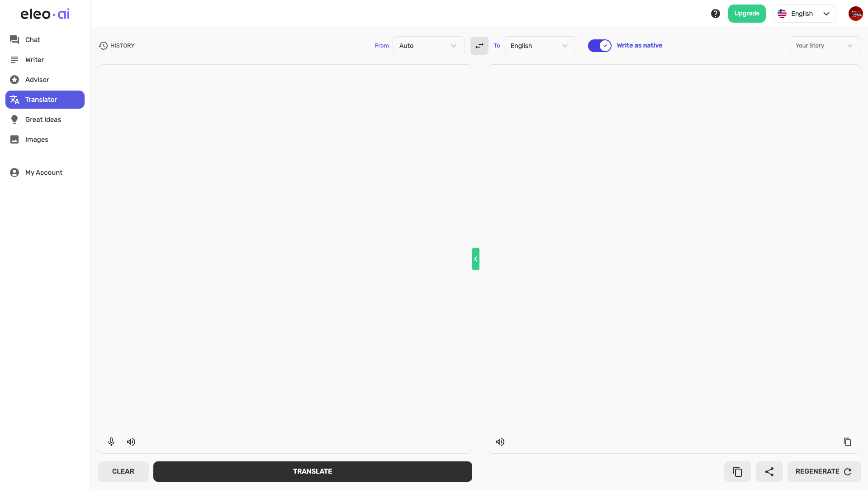Open Great Ideas section
This screenshot has width=868, height=489.
tap(43, 120)
